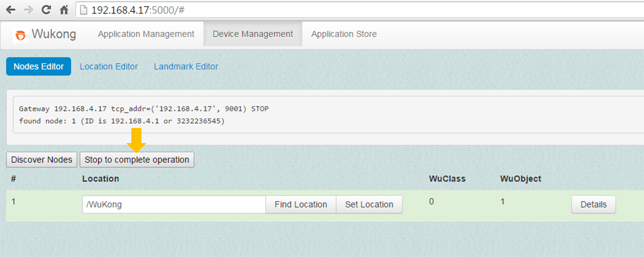Click the WuClass value 0 in the node row

pos(432,202)
